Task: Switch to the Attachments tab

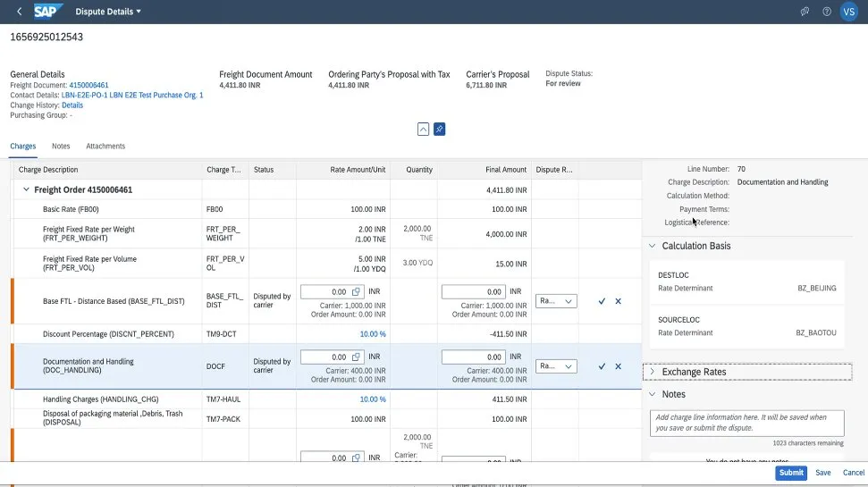Action: tap(105, 147)
